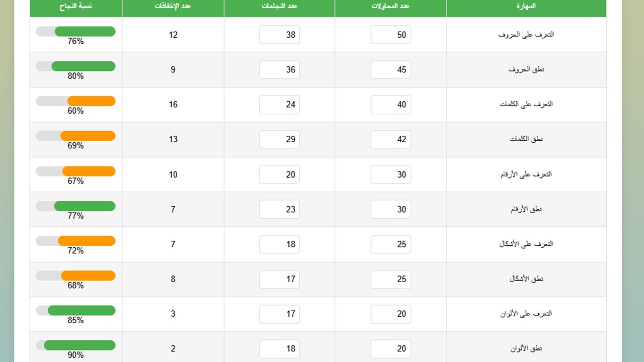
Task: Focus the successes input containing 36
Action: (279, 70)
